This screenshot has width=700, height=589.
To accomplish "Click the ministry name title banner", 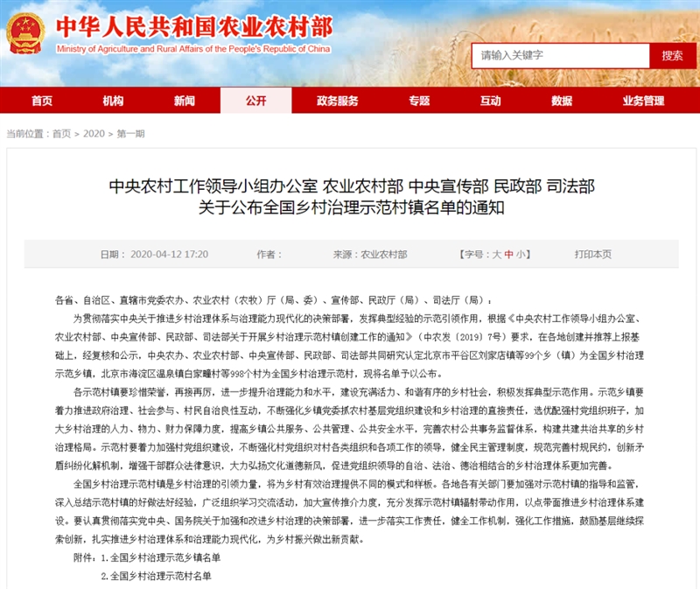I will 194,27.
